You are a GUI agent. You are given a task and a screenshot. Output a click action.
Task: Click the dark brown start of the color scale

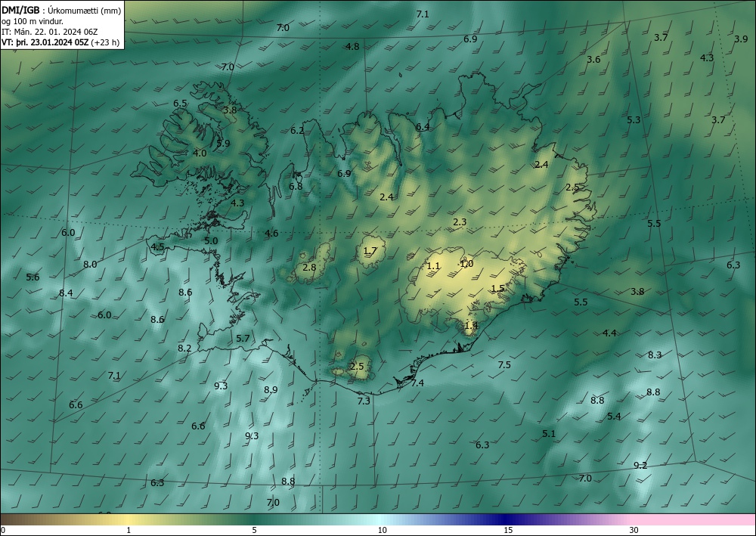pyautogui.click(x=10, y=519)
